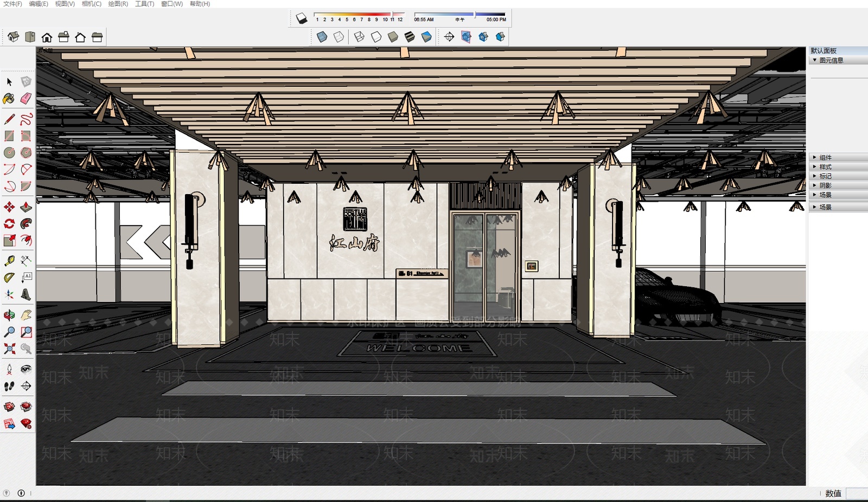
Task: Select the Push/Pull tool
Action: [x=26, y=207]
